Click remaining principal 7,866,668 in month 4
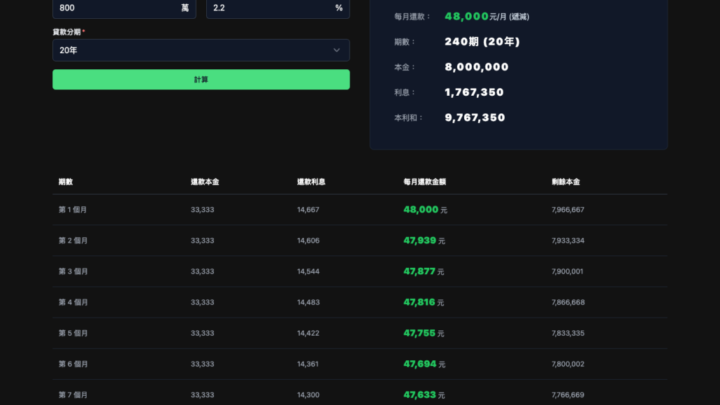The image size is (720, 405). pyautogui.click(x=568, y=302)
